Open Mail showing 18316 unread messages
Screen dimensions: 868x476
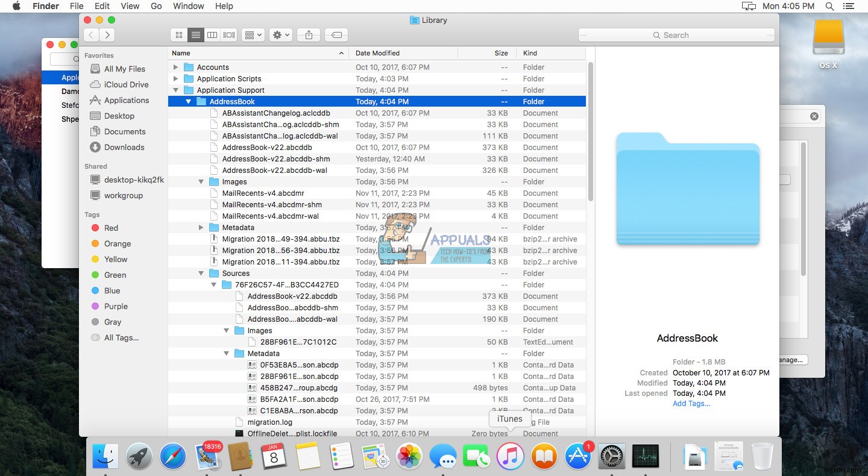pyautogui.click(x=208, y=456)
